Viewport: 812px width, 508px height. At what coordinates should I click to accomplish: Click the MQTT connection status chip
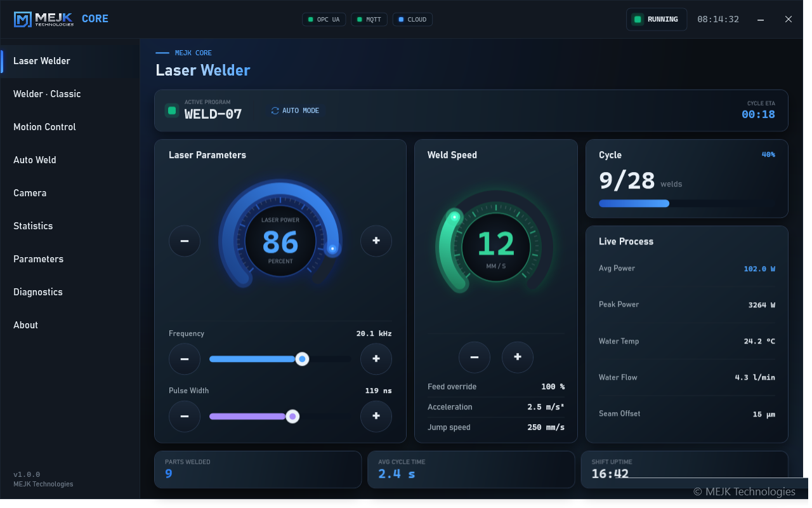pyautogui.click(x=369, y=20)
